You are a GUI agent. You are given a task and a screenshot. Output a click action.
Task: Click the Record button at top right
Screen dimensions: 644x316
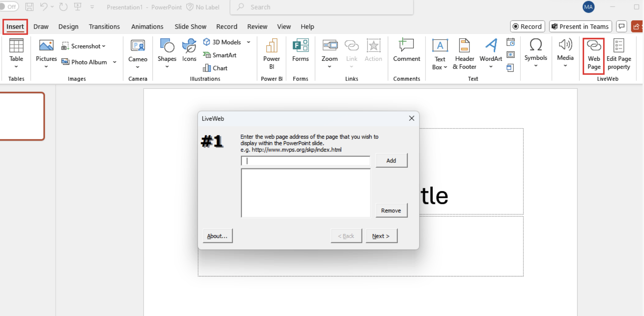tap(527, 26)
